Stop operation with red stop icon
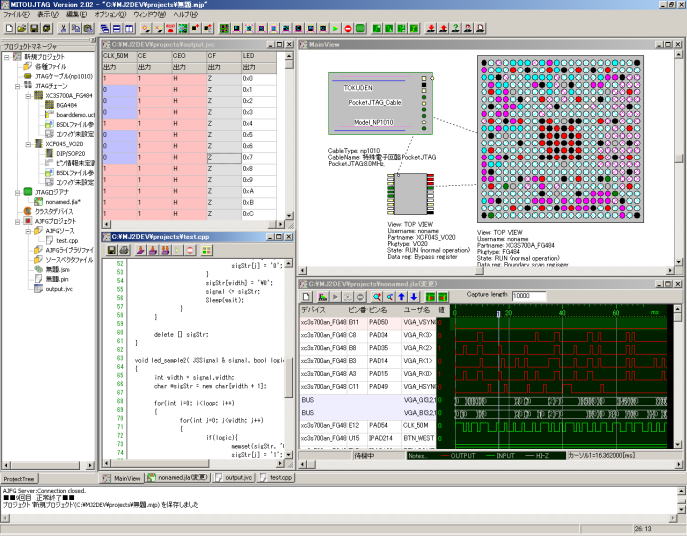Image resolution: width=687 pixels, height=536 pixels. (348, 28)
